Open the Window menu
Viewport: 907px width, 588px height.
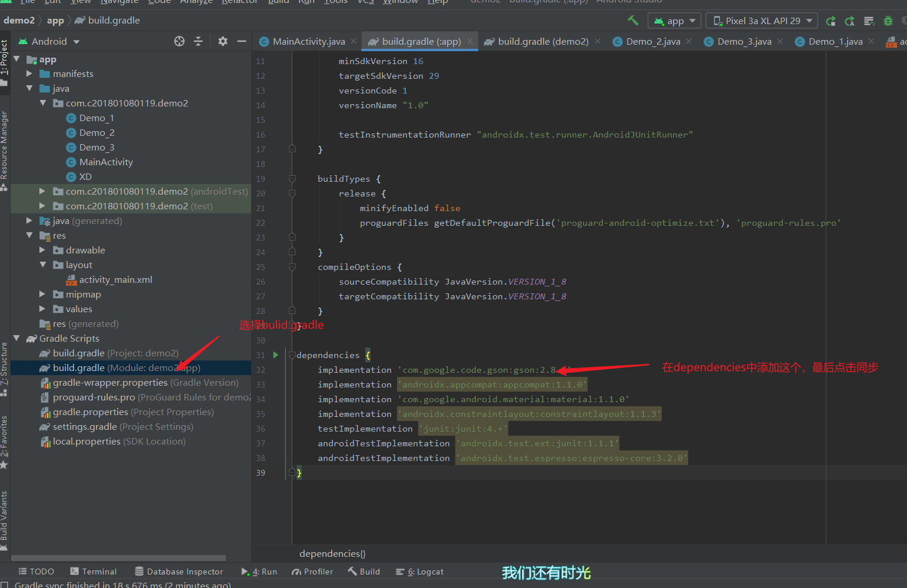click(x=400, y=2)
